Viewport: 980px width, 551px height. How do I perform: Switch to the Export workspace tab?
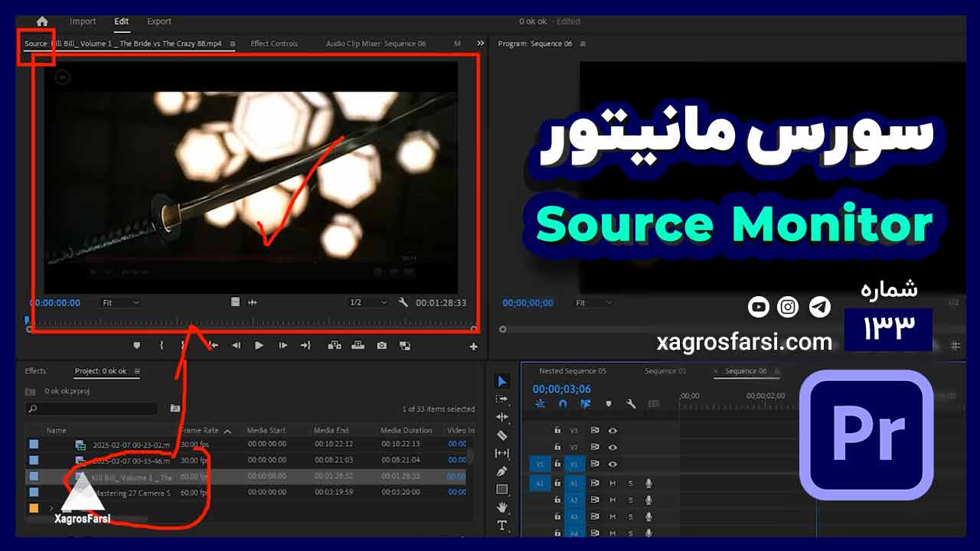coord(159,21)
